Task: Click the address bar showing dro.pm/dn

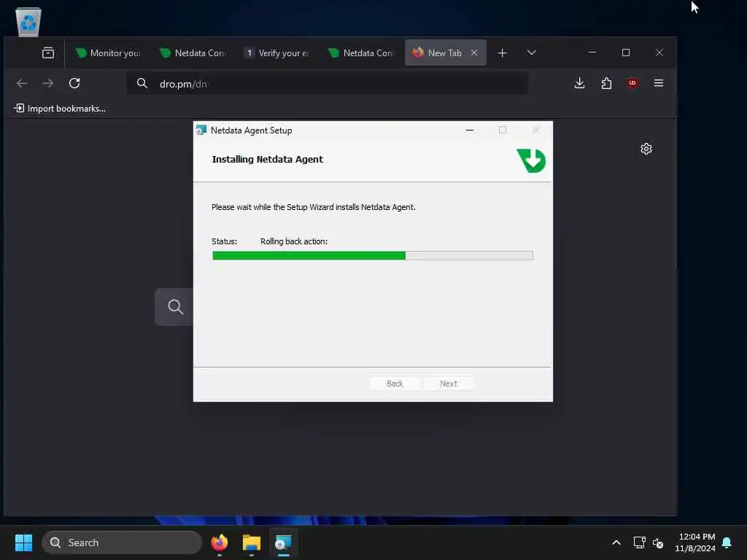Action: point(328,84)
